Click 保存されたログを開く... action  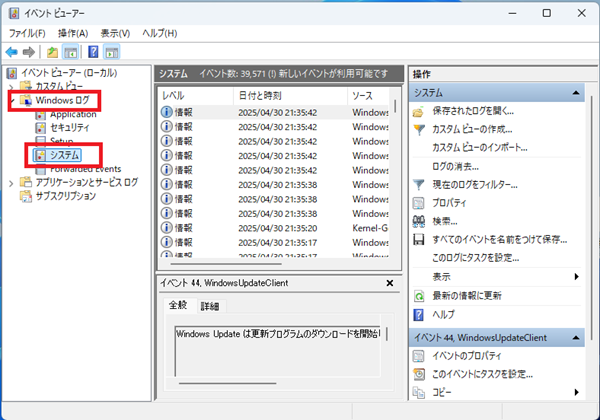tap(473, 111)
